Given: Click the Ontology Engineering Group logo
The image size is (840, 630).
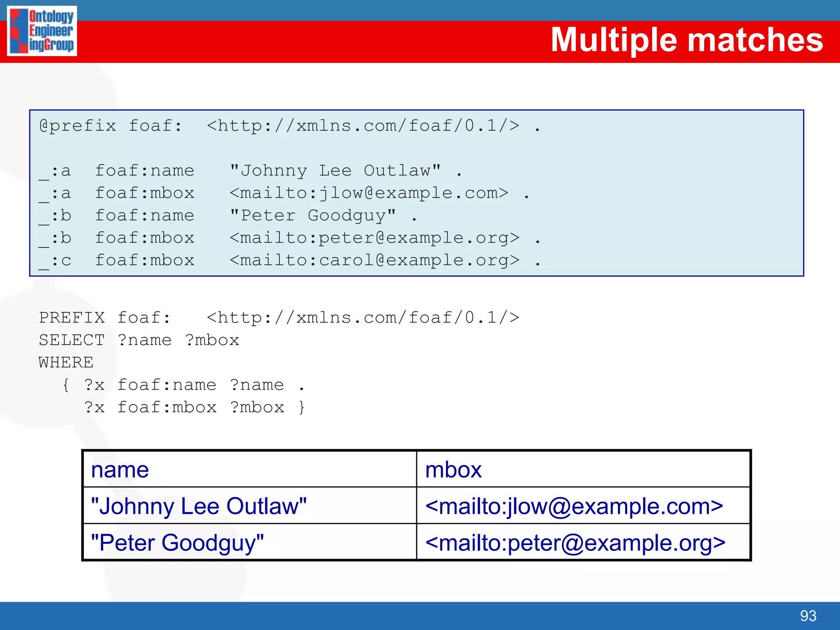Looking at the screenshot, I should pos(42,31).
